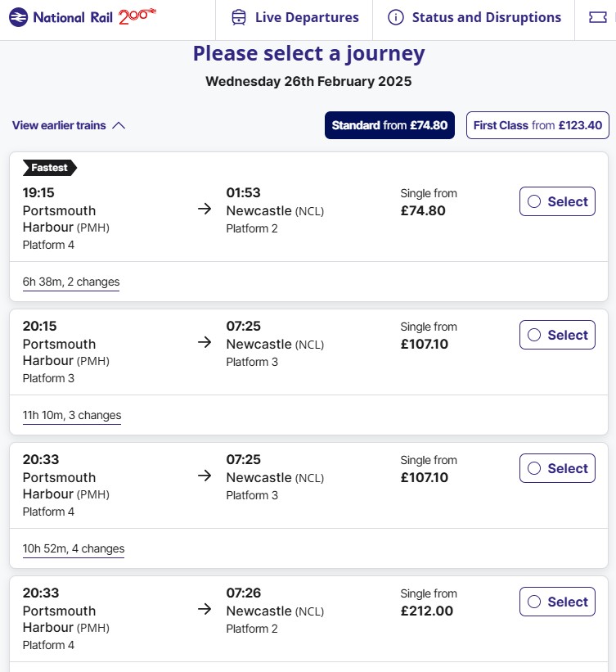Viewport: 616px width, 672px height.
Task: Expand details via "6h 38m, 2 changes"
Action: coord(71,282)
